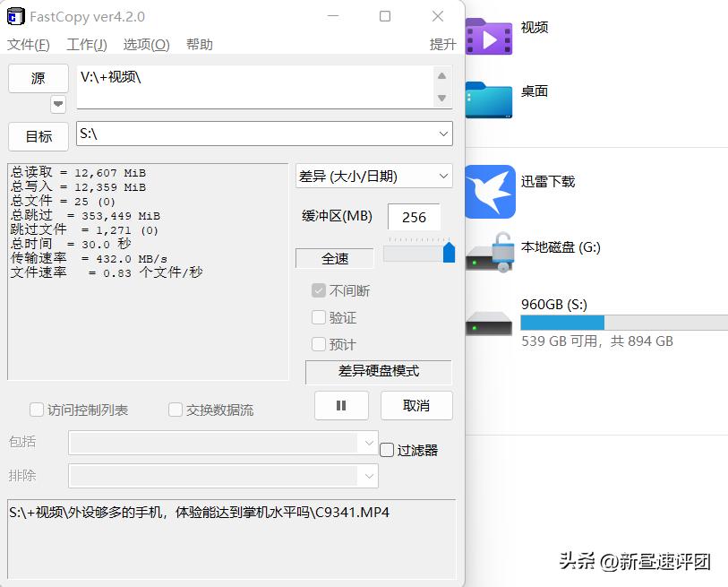Open the 选项(O) menu
Image resolution: width=728 pixels, height=587 pixels.
click(145, 44)
